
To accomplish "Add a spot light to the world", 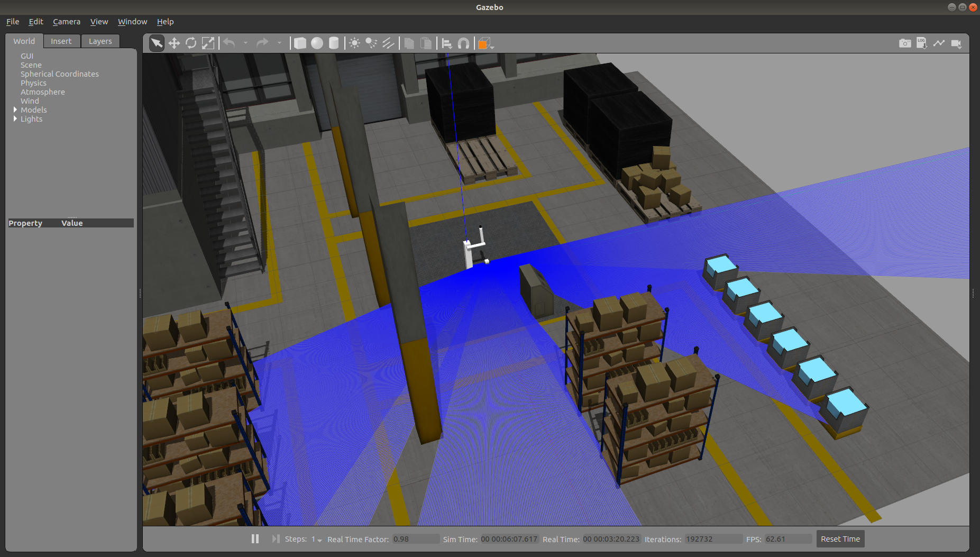I will pos(371,43).
